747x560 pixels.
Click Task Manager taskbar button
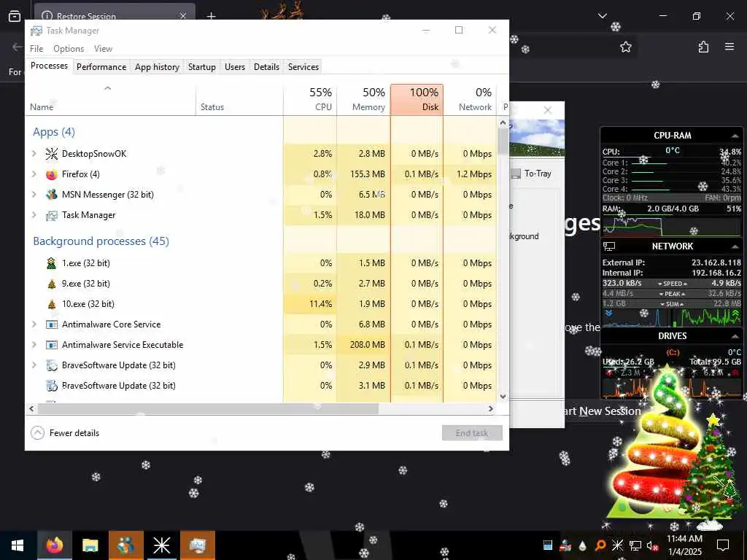[x=197, y=545]
